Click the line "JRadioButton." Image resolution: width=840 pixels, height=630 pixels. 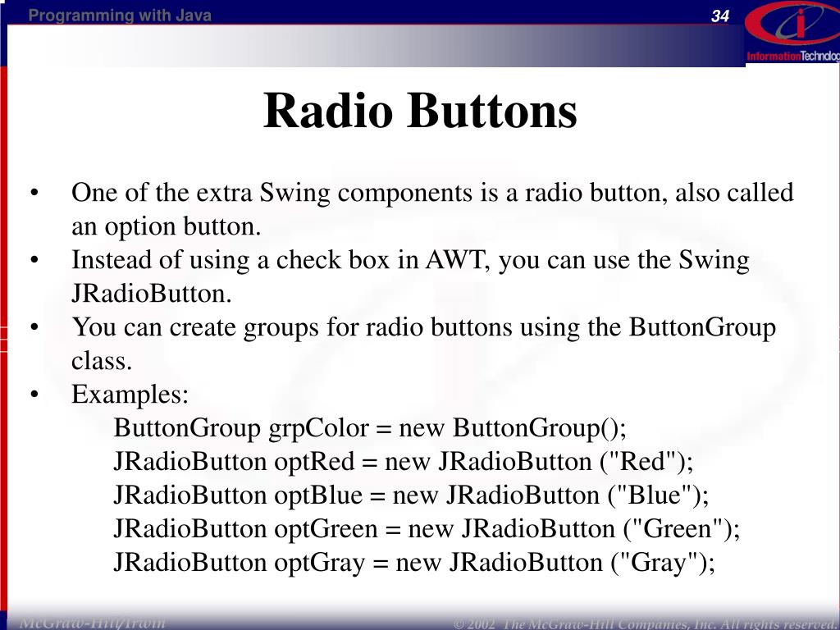click(x=152, y=294)
